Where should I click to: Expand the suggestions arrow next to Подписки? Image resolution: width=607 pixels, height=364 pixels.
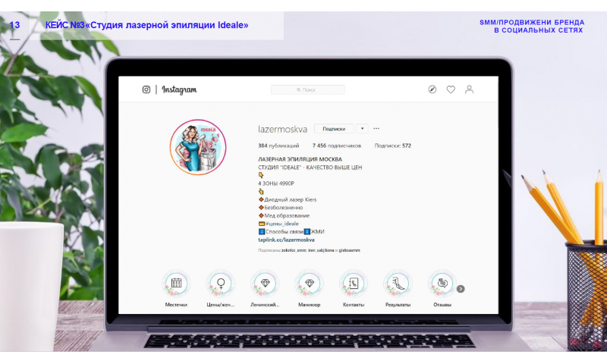[x=362, y=128]
